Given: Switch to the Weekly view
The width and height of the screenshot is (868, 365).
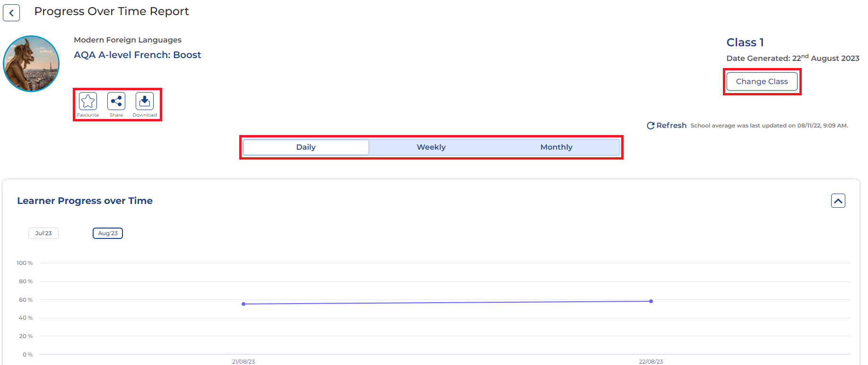Looking at the screenshot, I should point(431,147).
